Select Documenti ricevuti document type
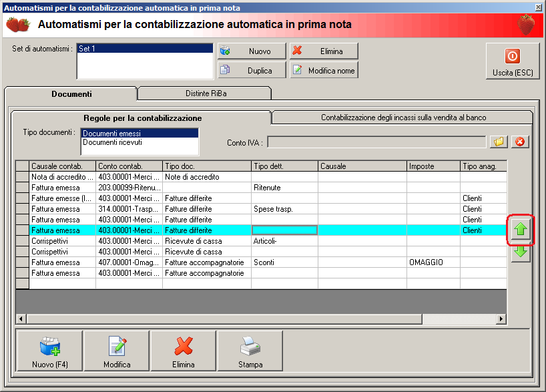 click(140, 142)
